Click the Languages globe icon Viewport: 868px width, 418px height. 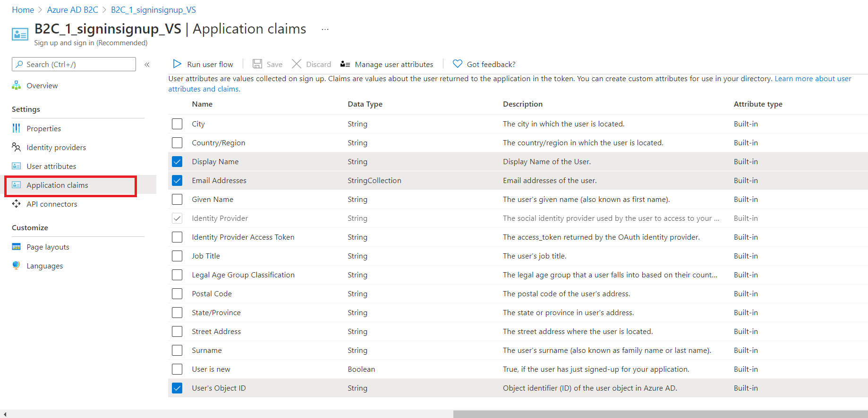coord(17,266)
